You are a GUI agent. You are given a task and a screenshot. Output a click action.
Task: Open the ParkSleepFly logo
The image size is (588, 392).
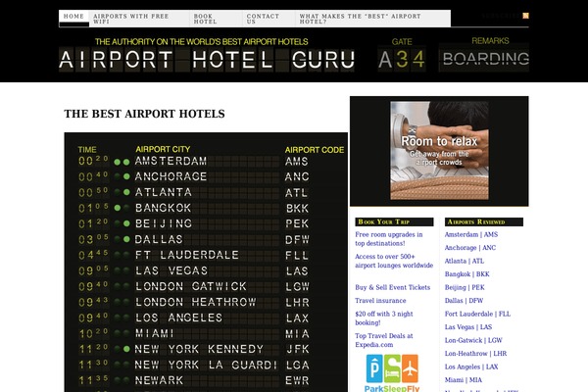pos(392,373)
